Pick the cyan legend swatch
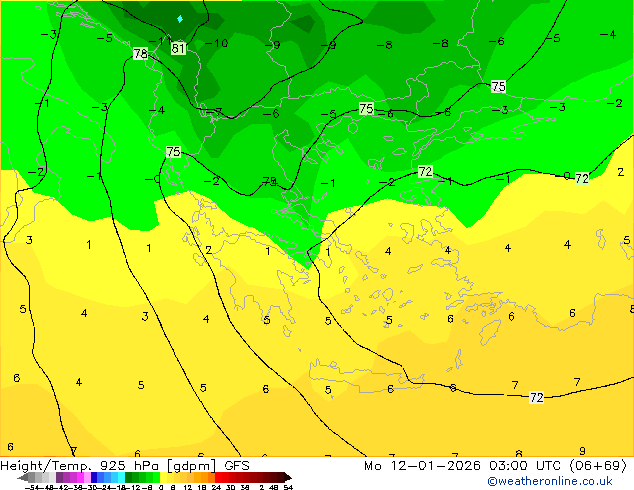The image size is (634, 490). 121,477
